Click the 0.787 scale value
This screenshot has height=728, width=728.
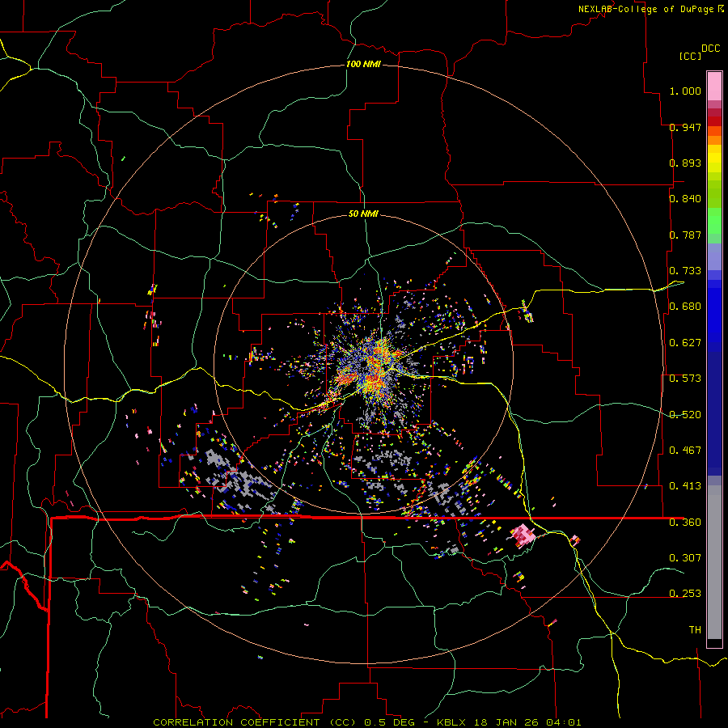tap(685, 235)
